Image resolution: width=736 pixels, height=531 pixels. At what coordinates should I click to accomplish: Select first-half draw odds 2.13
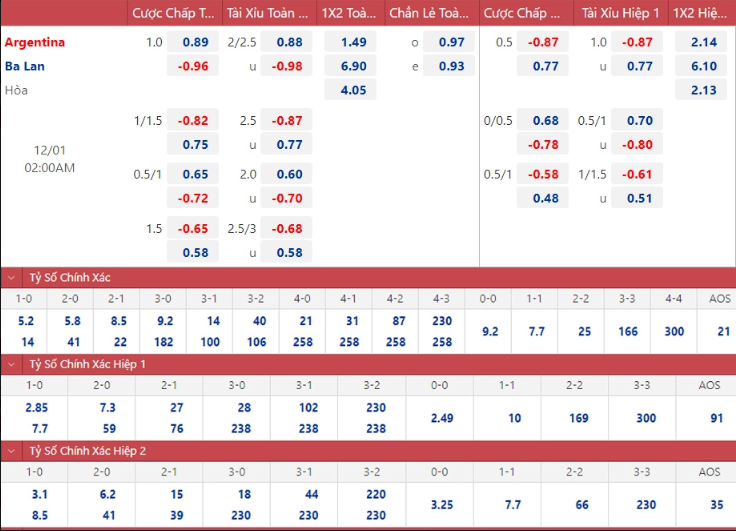pos(701,90)
